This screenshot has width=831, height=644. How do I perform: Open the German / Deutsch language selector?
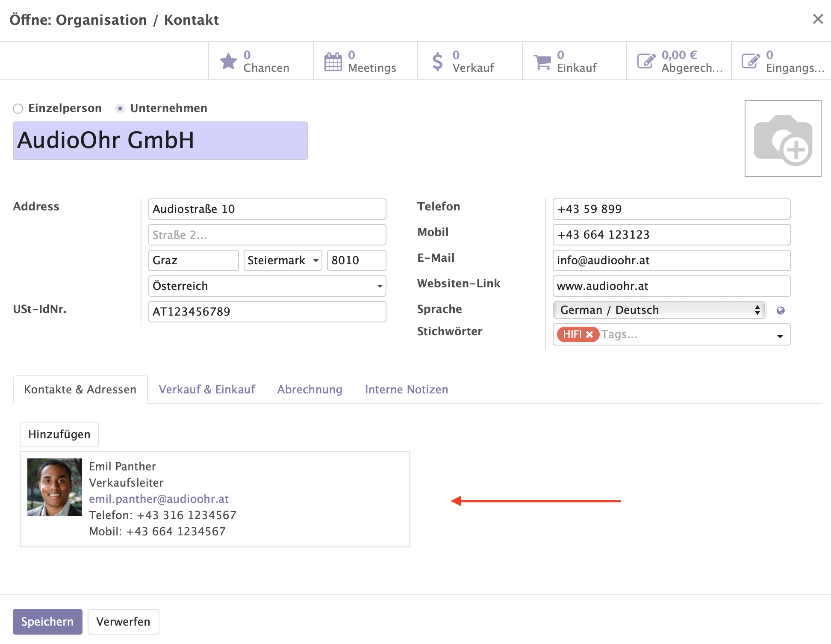659,310
